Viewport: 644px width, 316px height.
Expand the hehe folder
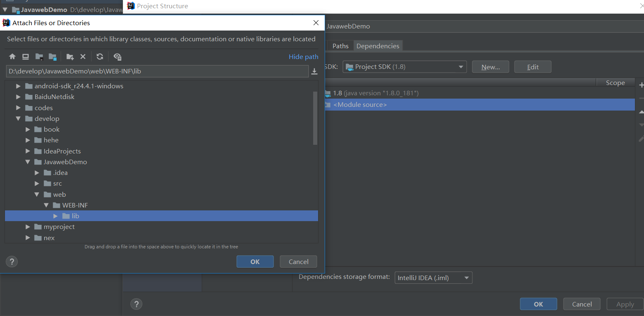[28, 140]
